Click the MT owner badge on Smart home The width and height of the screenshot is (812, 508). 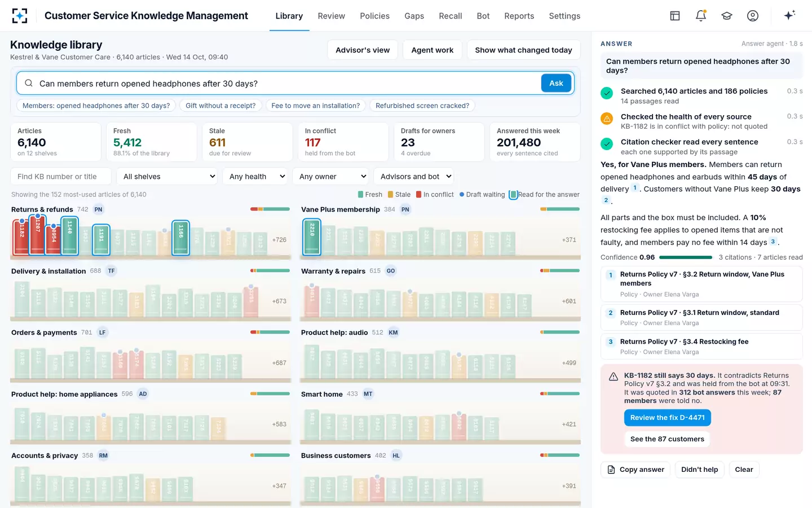coord(368,394)
